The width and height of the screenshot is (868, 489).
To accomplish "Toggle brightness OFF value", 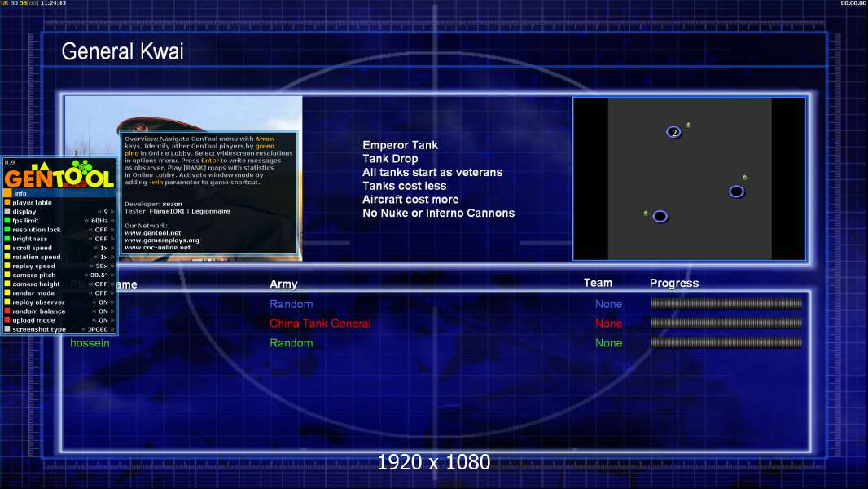I will [101, 239].
